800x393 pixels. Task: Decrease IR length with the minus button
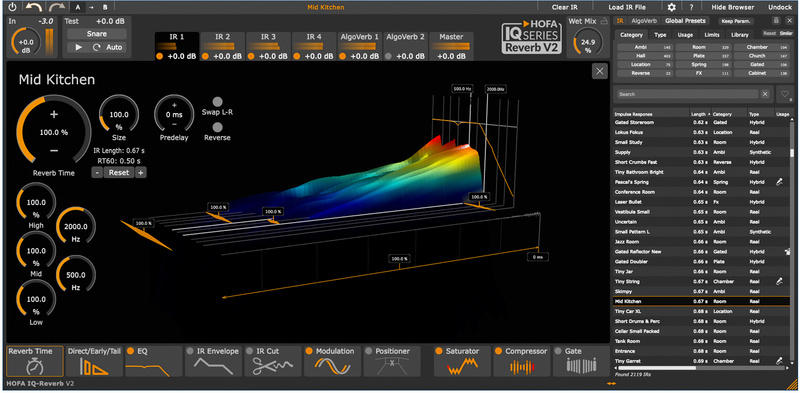click(97, 173)
